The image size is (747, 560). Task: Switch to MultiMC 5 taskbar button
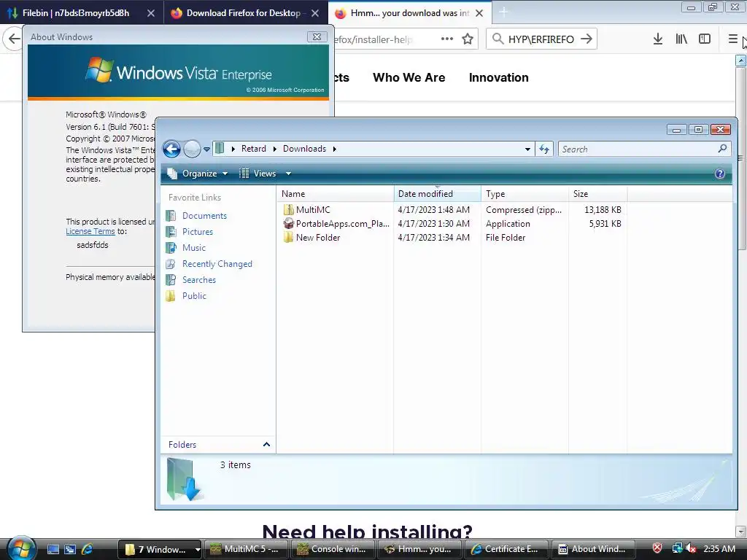click(247, 549)
